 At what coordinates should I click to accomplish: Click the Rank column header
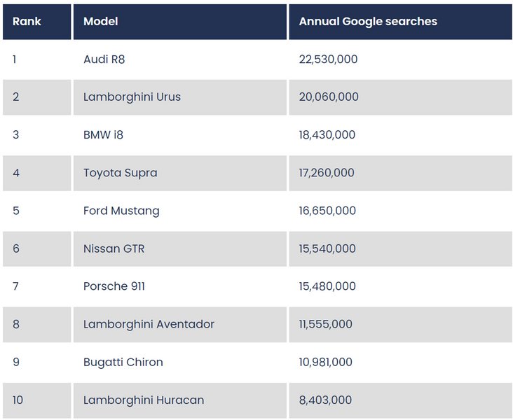27,22
